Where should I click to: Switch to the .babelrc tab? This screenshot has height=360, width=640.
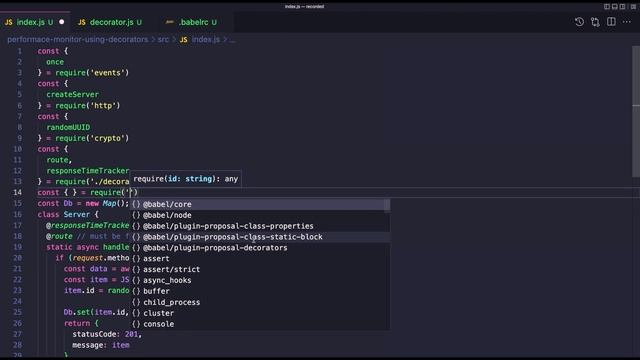coord(192,22)
